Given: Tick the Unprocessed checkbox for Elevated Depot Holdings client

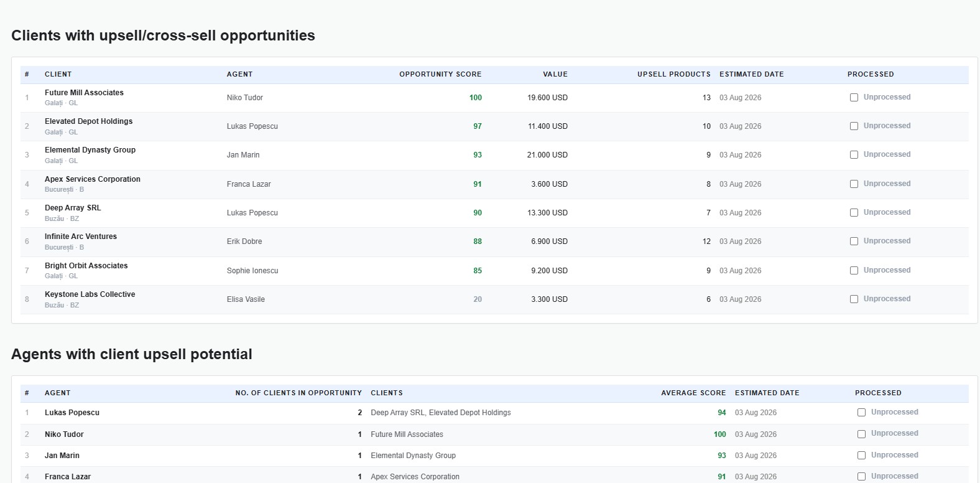Looking at the screenshot, I should (854, 126).
